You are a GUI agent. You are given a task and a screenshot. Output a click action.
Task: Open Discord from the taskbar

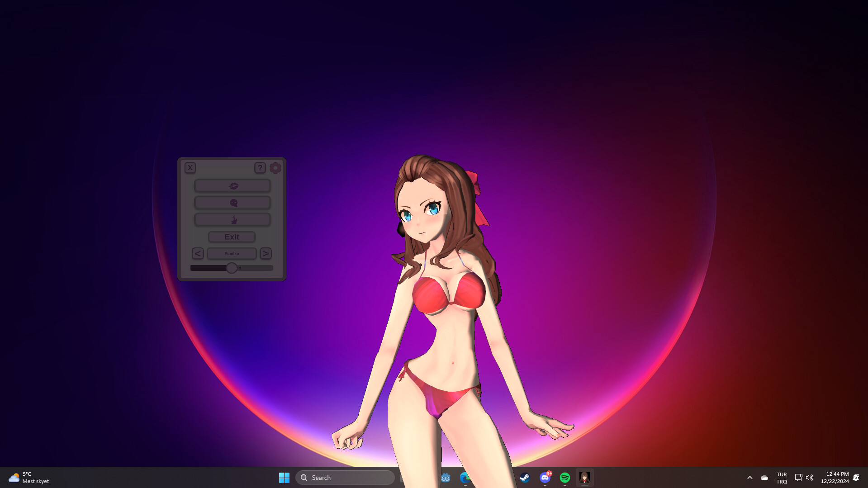click(545, 478)
